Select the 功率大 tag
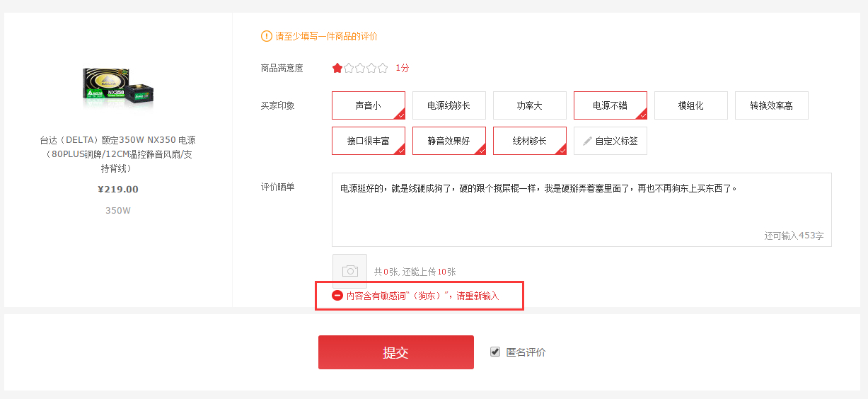 point(529,105)
